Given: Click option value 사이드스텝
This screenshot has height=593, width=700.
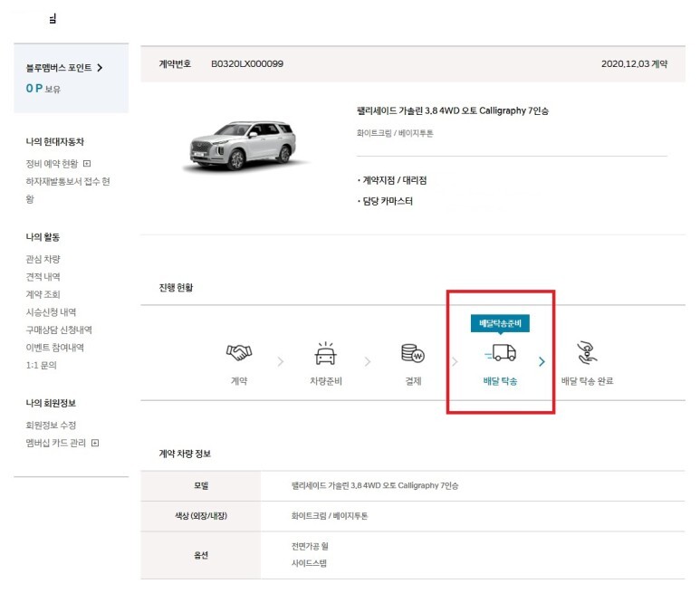Looking at the screenshot, I should click(x=309, y=563).
